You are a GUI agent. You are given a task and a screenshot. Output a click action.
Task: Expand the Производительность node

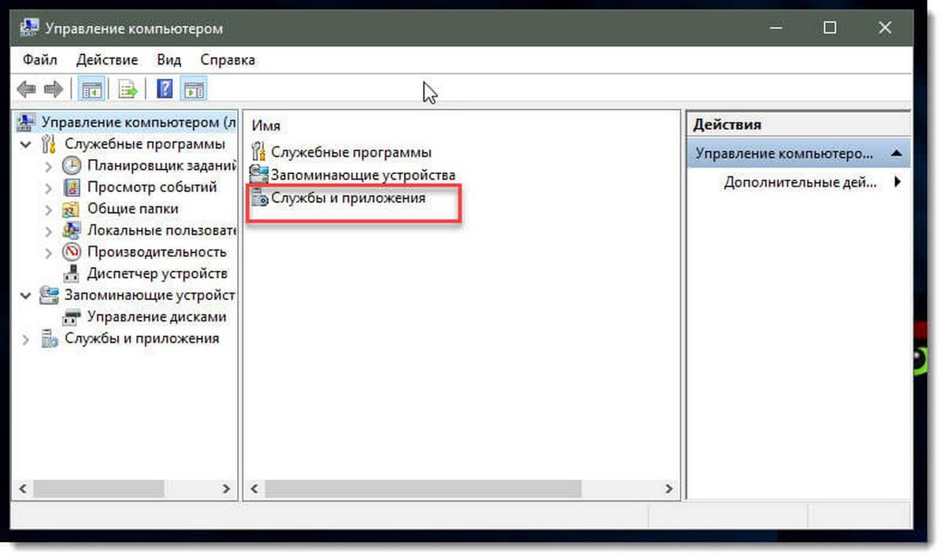pos(49,252)
